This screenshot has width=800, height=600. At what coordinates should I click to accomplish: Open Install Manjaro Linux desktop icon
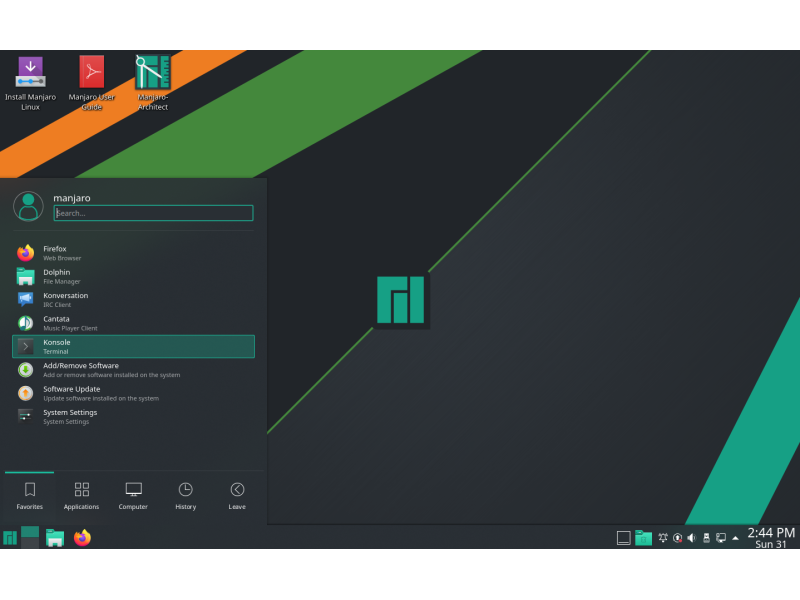30,84
